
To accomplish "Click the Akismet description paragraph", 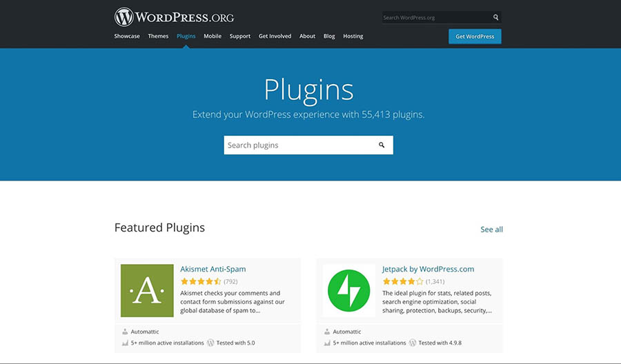I will 233,302.
